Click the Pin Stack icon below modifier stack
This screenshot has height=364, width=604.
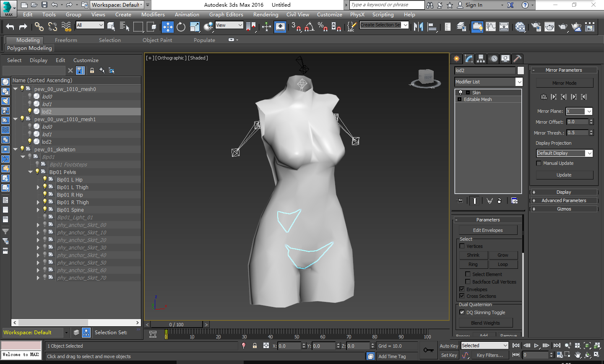coord(460,201)
